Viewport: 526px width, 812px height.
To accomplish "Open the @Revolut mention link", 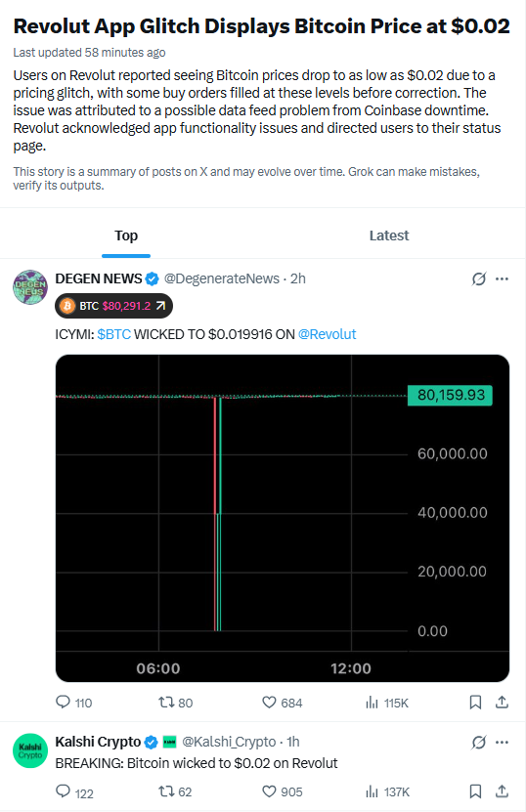I will tap(327, 334).
